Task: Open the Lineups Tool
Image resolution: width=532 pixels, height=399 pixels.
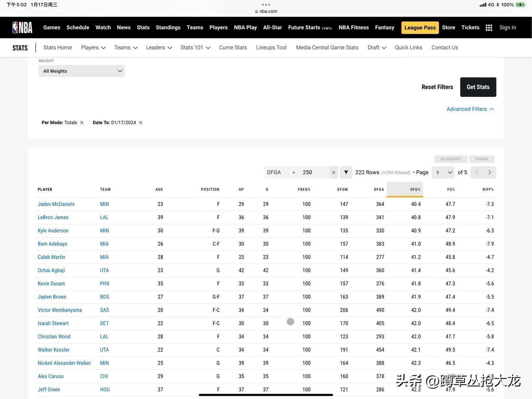Action: click(271, 47)
